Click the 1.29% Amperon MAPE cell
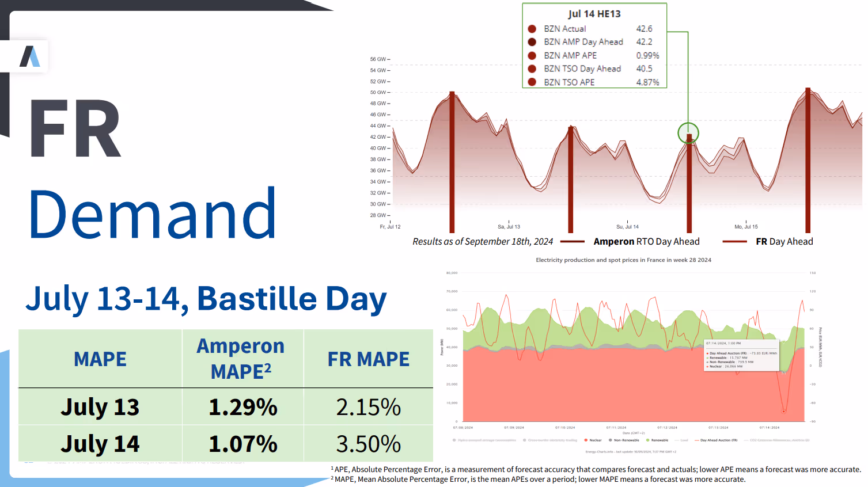The image size is (868, 487). (243, 408)
